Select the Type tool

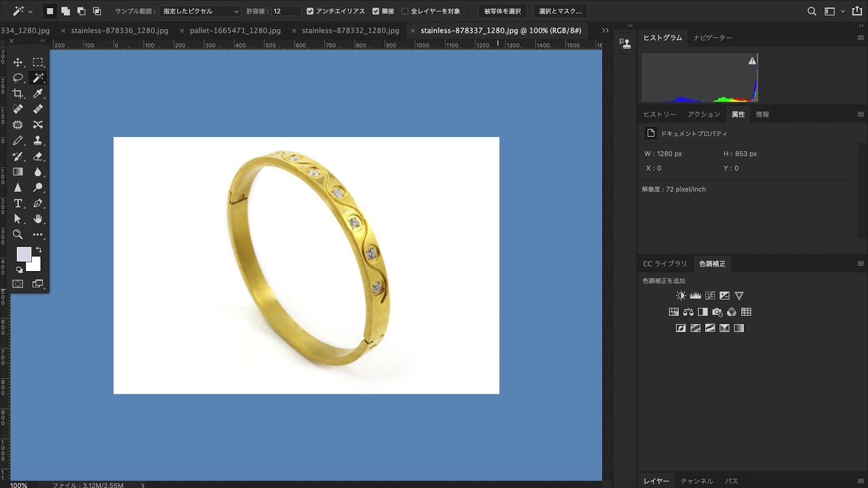tap(18, 203)
